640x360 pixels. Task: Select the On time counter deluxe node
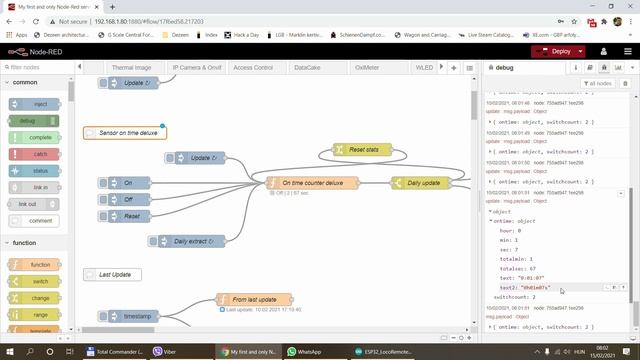[312, 183]
